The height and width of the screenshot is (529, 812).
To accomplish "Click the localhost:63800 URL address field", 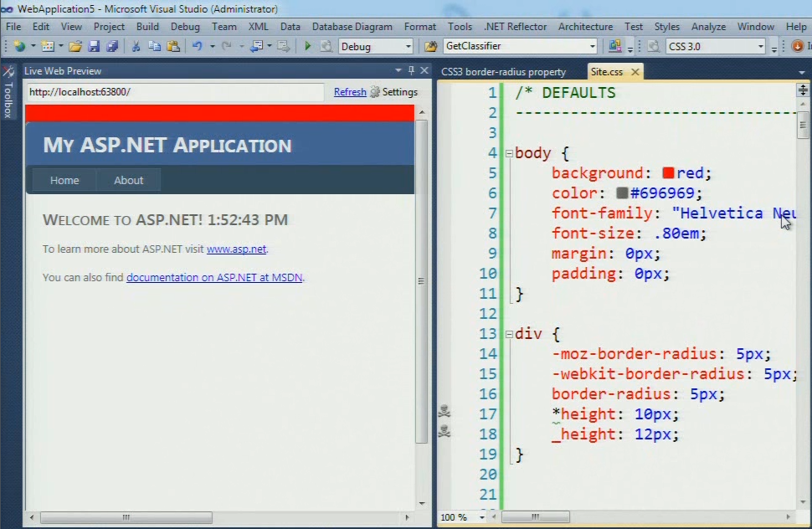I will coord(175,92).
